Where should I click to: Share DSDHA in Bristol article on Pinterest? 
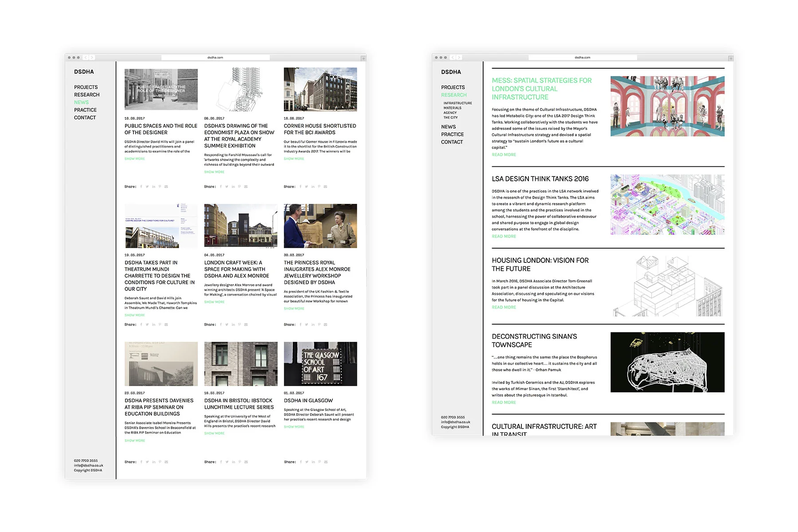click(239, 462)
